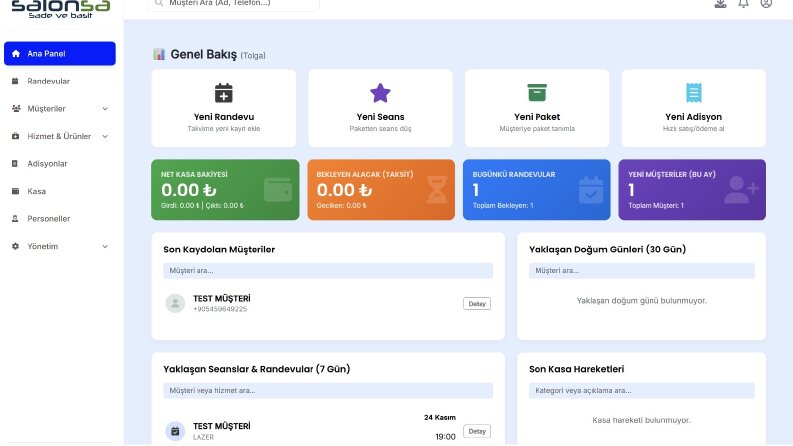Expand the Hizmet & Ürünler chevron
Screen dimensions: 793x446
[x=105, y=137]
